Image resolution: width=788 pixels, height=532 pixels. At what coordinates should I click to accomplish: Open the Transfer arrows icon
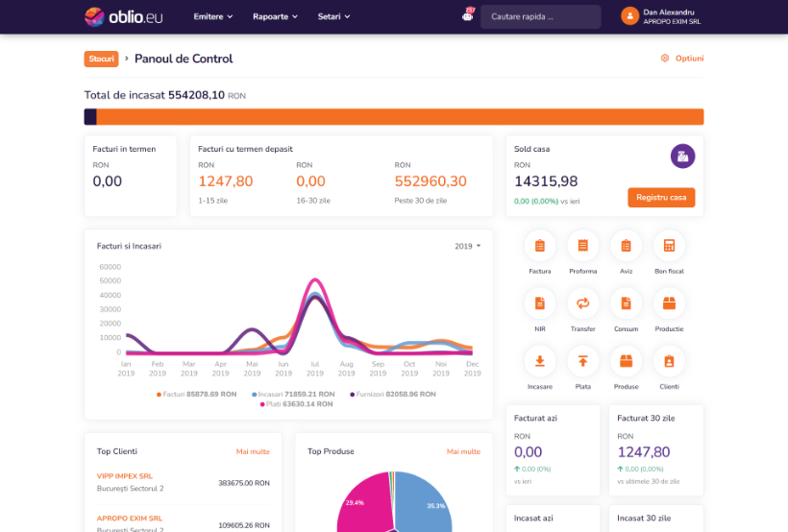[x=582, y=304]
